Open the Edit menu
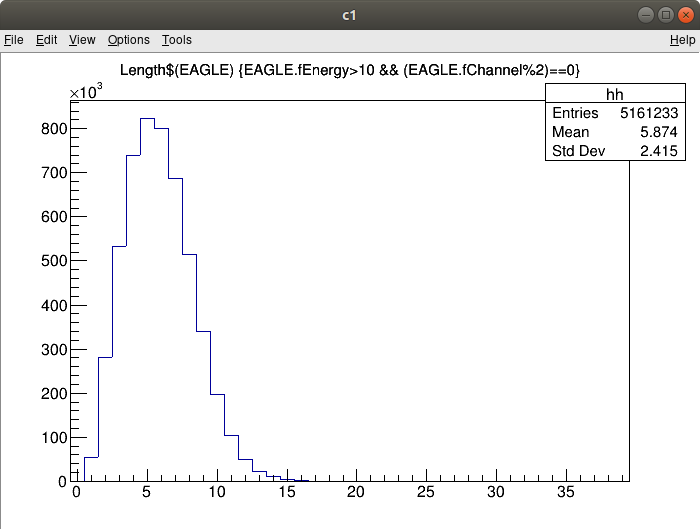The width and height of the screenshot is (700, 530). 46,40
